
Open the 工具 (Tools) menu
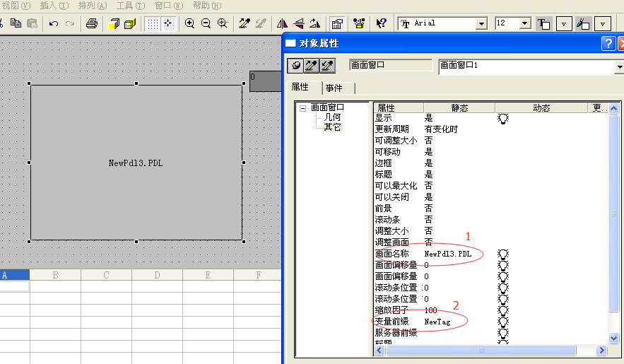click(x=131, y=6)
